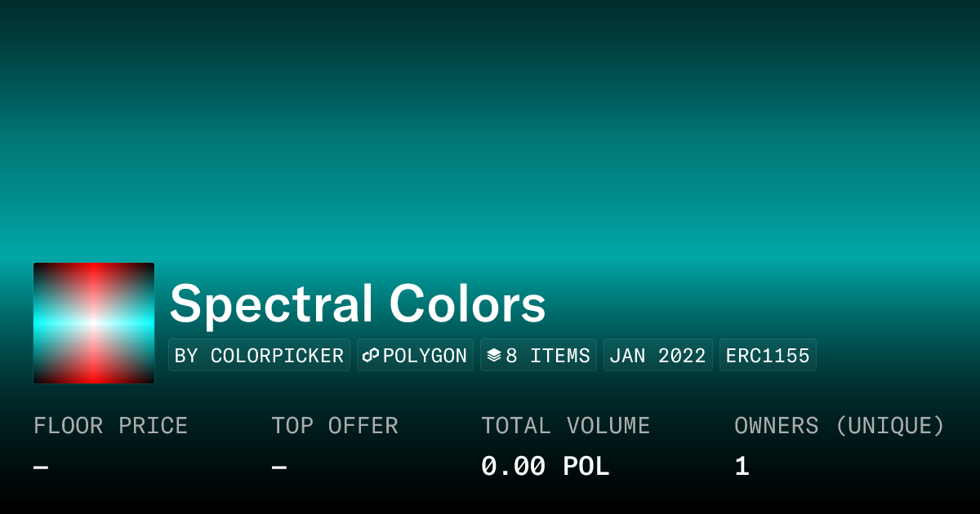
Task: Select the POLYGON text in the chain badge
Action: [x=425, y=356]
